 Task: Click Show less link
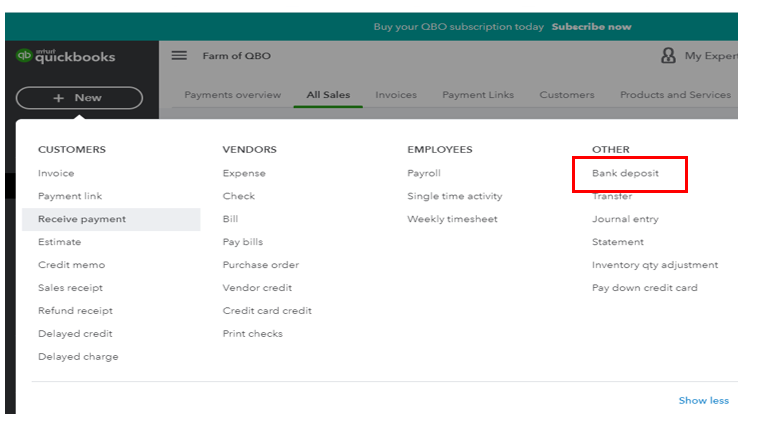pos(704,401)
